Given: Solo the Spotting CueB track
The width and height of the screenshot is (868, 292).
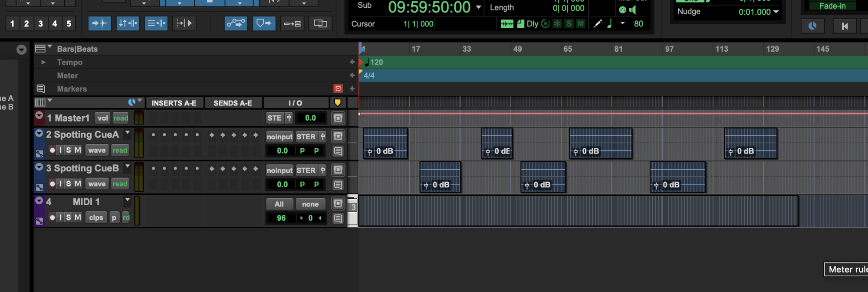Looking at the screenshot, I should [x=69, y=184].
